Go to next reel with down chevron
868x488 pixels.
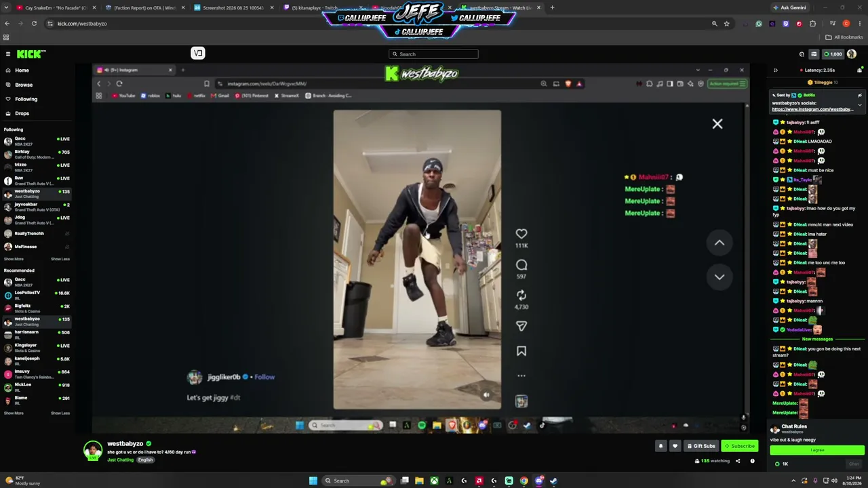719,277
